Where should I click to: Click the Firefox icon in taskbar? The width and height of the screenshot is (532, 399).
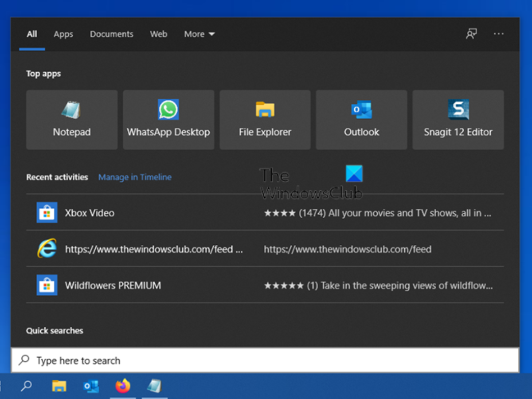(123, 386)
